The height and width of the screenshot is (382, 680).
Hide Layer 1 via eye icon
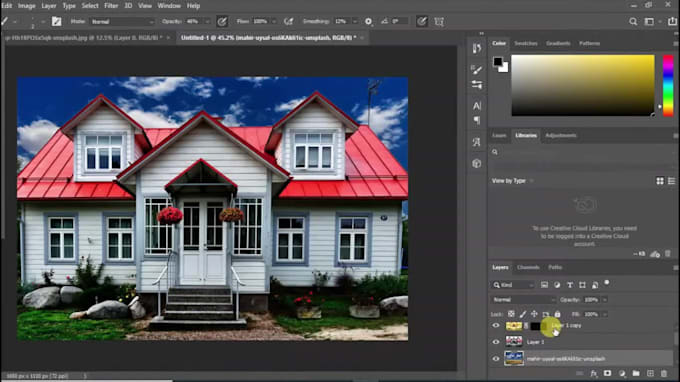[496, 342]
